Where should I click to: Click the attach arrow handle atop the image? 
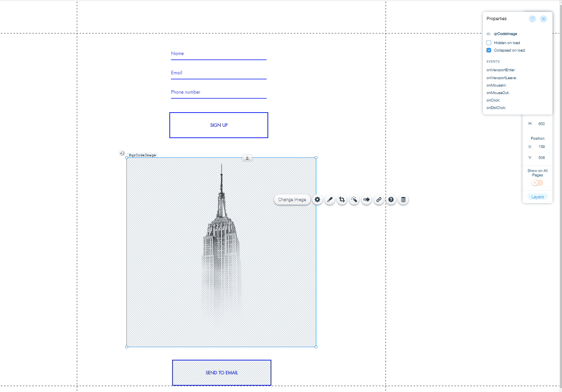pyautogui.click(x=247, y=158)
